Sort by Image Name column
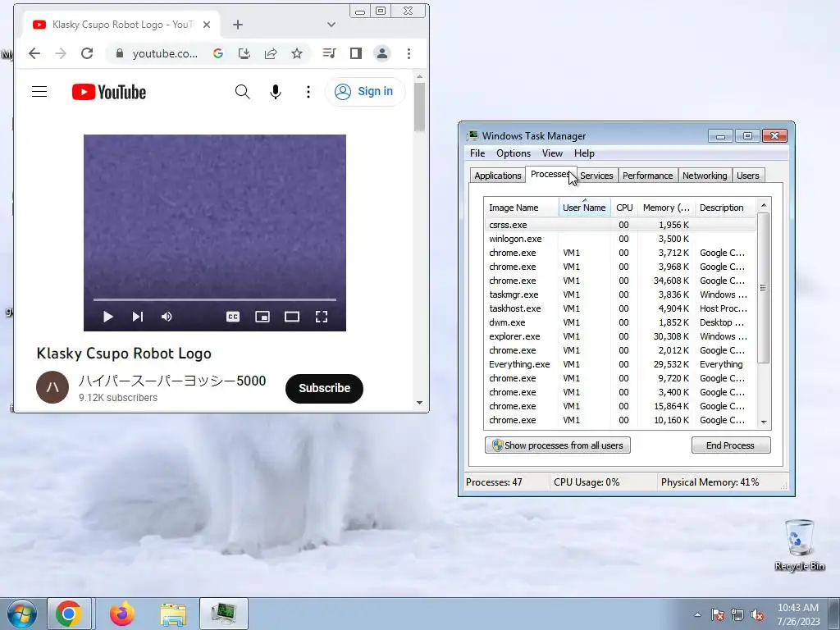Image resolution: width=840 pixels, height=630 pixels. click(521, 208)
